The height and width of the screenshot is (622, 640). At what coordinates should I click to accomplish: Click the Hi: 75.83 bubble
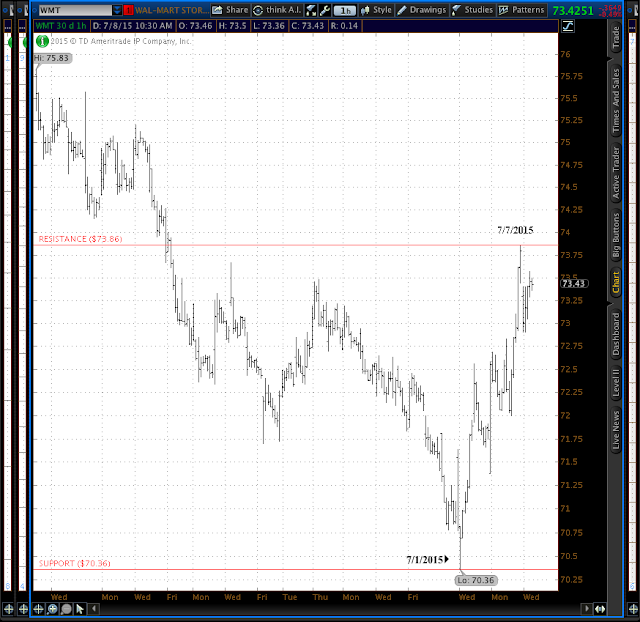(x=52, y=58)
